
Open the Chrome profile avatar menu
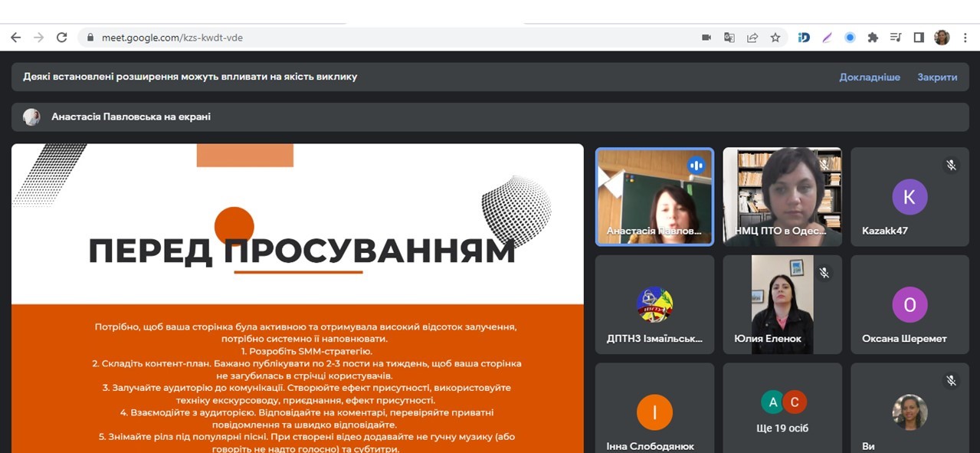(x=942, y=38)
